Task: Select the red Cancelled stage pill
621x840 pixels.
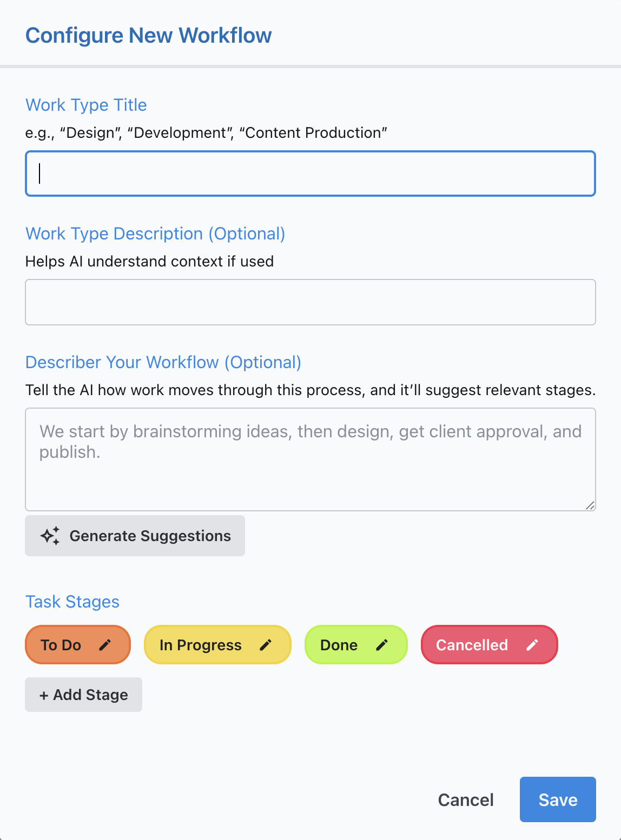Action: pos(472,644)
